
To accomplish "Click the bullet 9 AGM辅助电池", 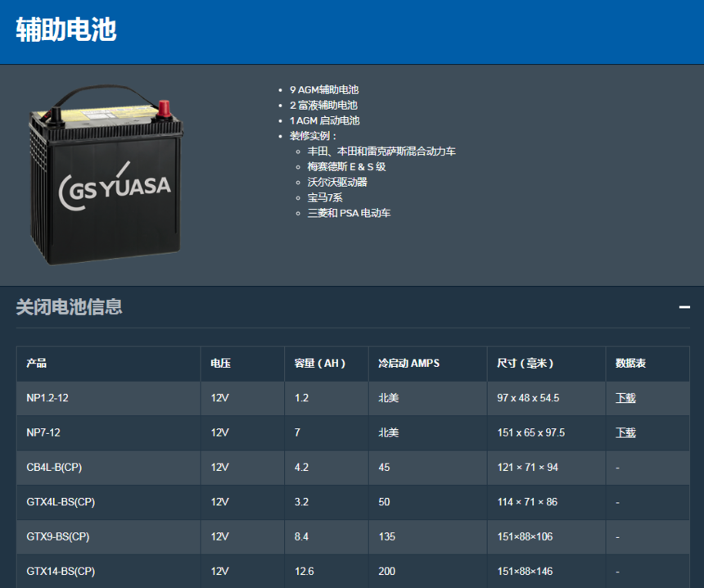I will coord(324,90).
